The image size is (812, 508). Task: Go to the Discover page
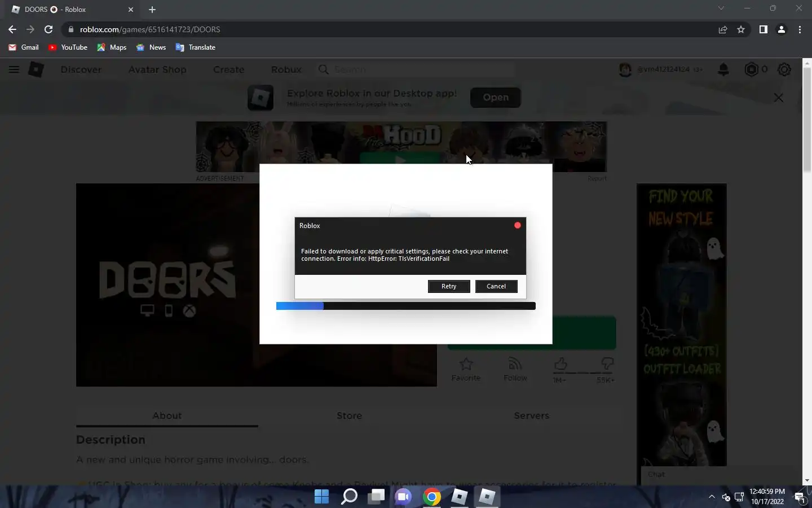pos(81,69)
